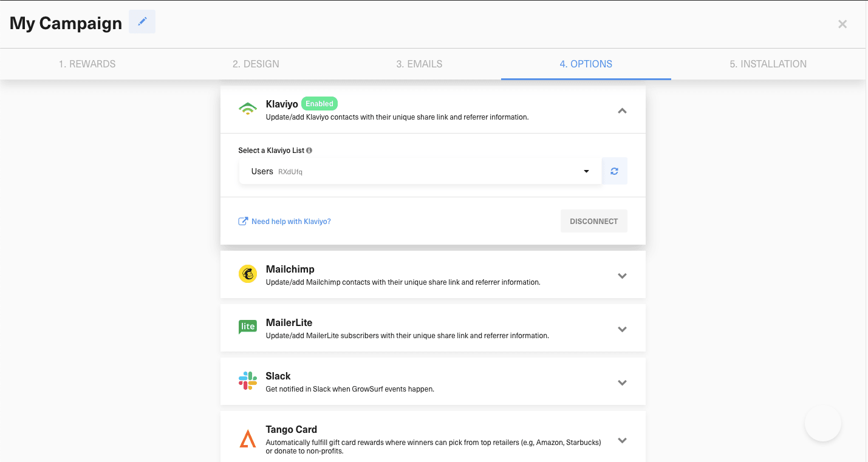The image size is (868, 462).
Task: Expand the Tango Card integration section
Action: [622, 440]
